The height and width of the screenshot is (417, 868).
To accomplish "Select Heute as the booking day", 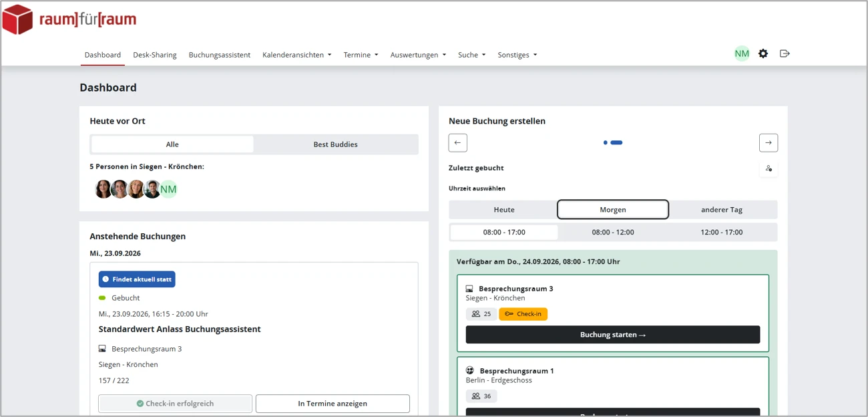I will [504, 210].
